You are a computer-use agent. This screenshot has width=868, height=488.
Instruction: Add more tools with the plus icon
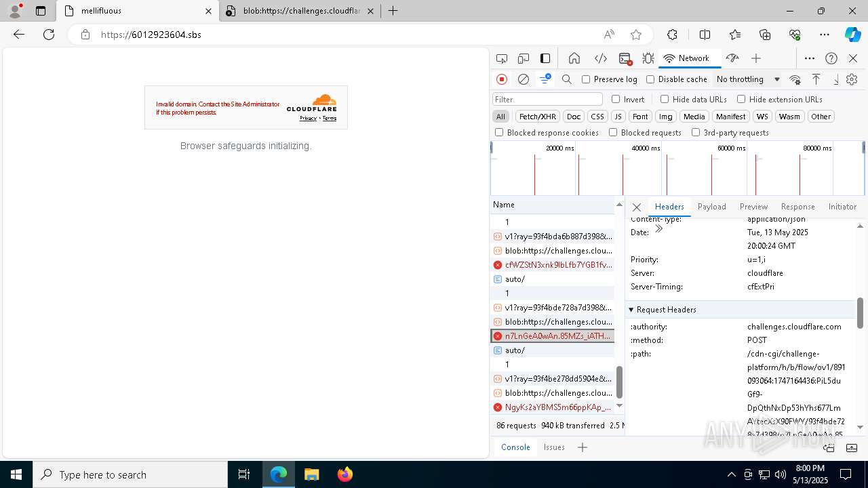(x=756, y=58)
